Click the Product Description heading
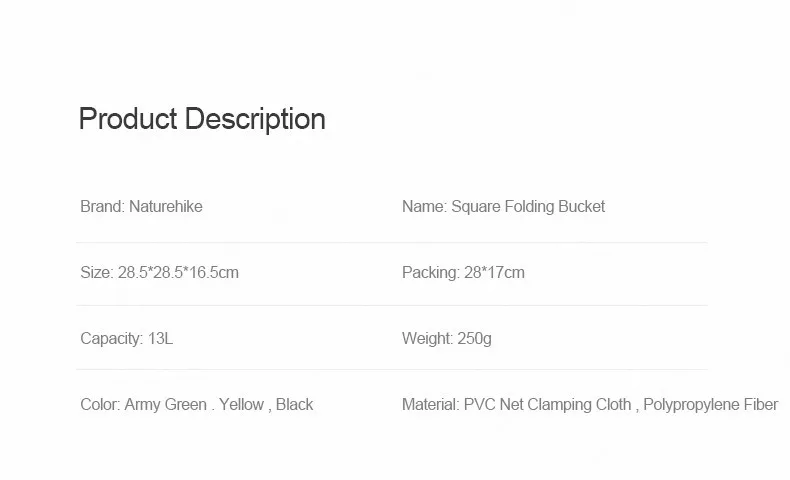Image resolution: width=790 pixels, height=480 pixels. (x=202, y=119)
